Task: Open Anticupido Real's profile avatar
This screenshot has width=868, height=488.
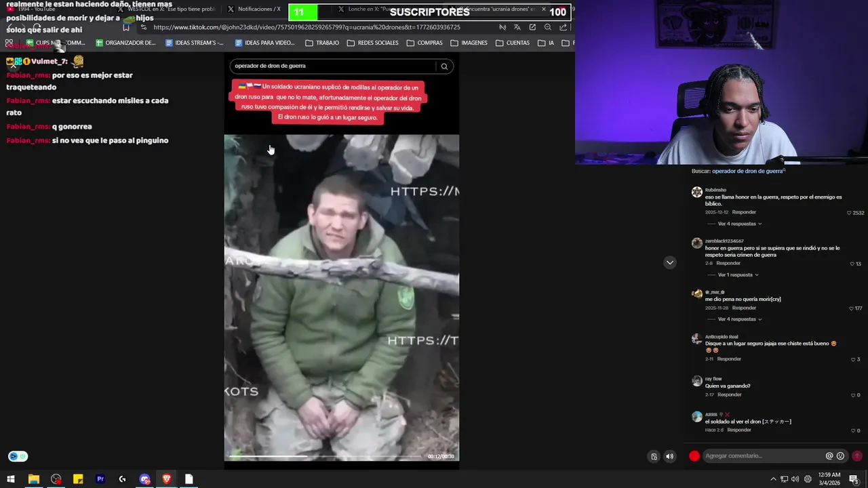Action: 696,338
